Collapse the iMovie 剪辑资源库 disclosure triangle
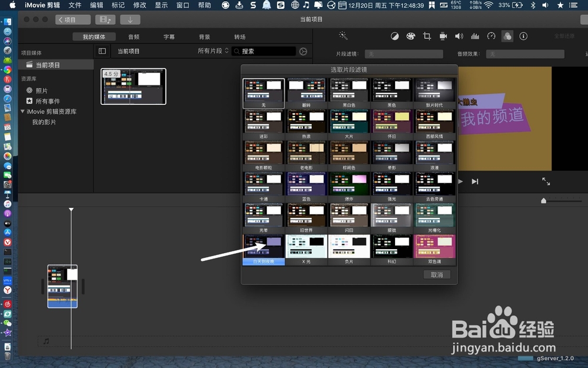 pos(22,111)
